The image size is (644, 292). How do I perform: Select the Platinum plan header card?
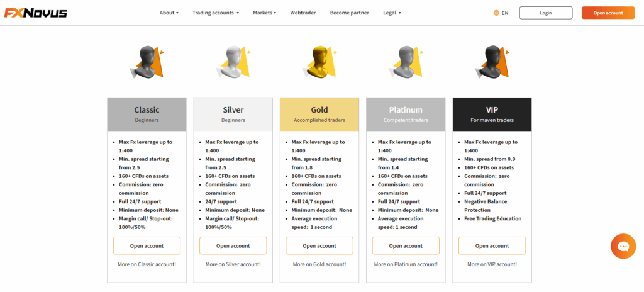pyautogui.click(x=406, y=114)
